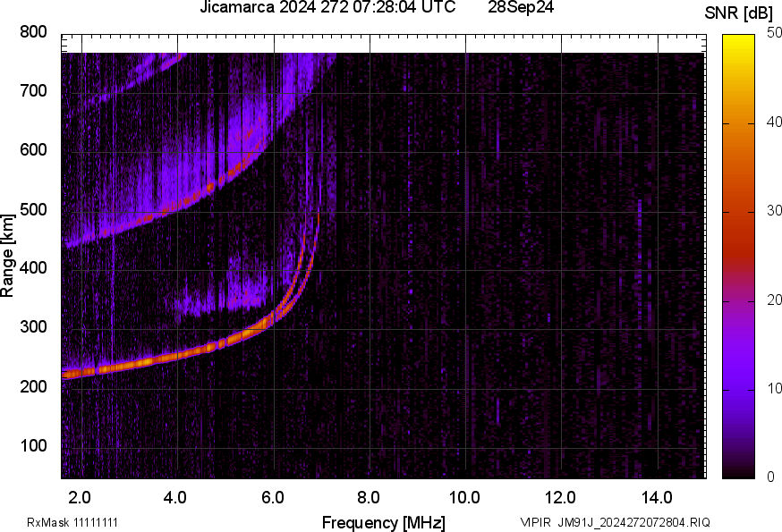The width and height of the screenshot is (782, 532).
Task: Click the colorbar tick label '40'
Action: 775,122
